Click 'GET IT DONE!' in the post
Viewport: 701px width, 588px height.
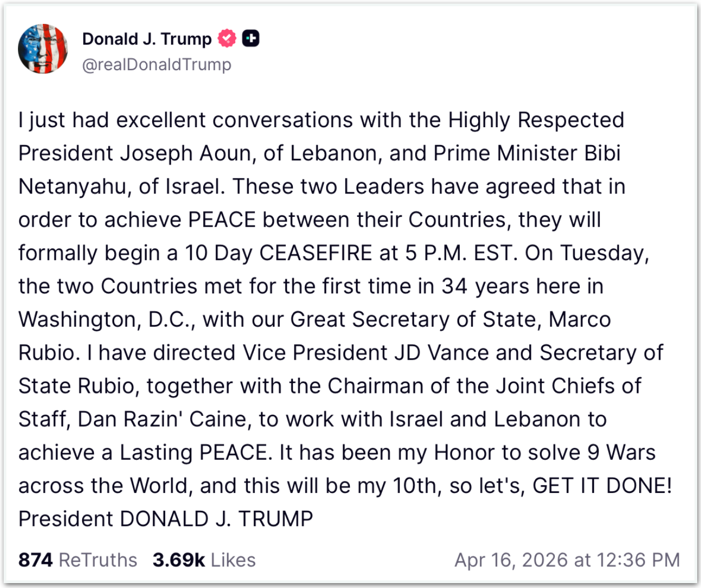click(x=602, y=485)
